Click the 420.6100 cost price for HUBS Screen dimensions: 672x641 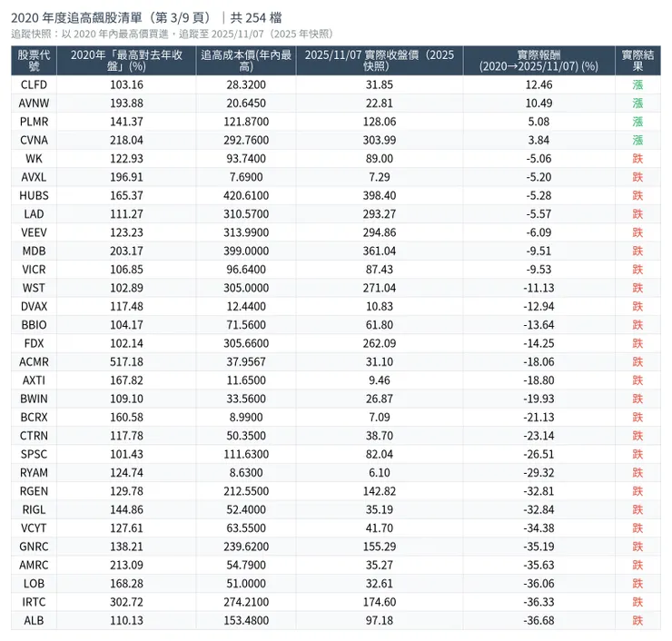(246, 195)
